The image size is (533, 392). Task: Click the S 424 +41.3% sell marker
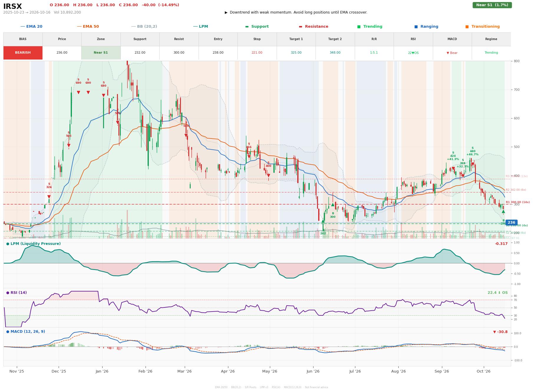click(453, 169)
